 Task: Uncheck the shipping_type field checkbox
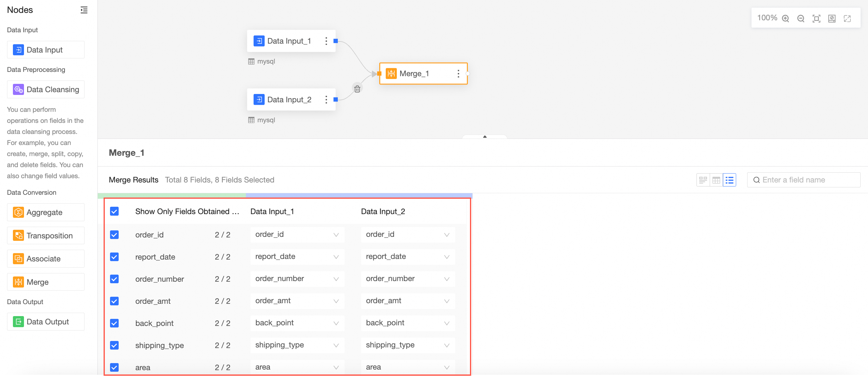[114, 345]
